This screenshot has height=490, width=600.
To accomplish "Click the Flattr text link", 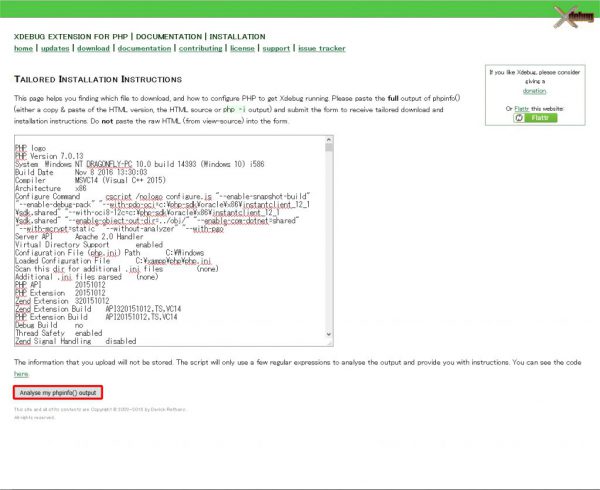I will pyautogui.click(x=521, y=105).
